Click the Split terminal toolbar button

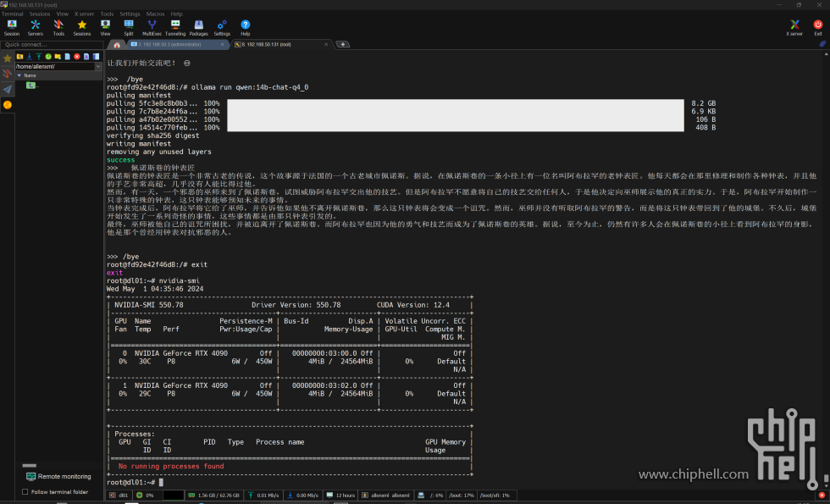pyautogui.click(x=129, y=27)
